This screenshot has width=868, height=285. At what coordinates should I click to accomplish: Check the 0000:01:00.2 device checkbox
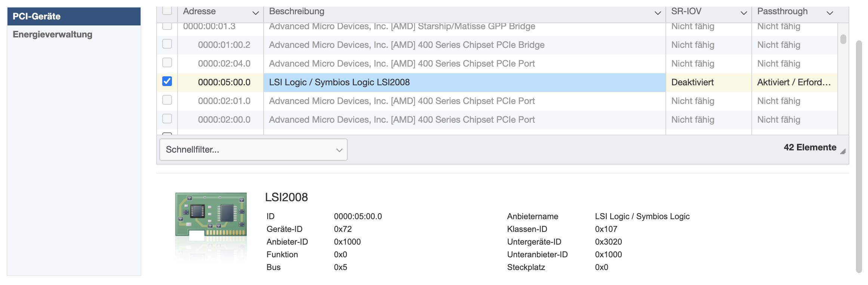tap(167, 44)
